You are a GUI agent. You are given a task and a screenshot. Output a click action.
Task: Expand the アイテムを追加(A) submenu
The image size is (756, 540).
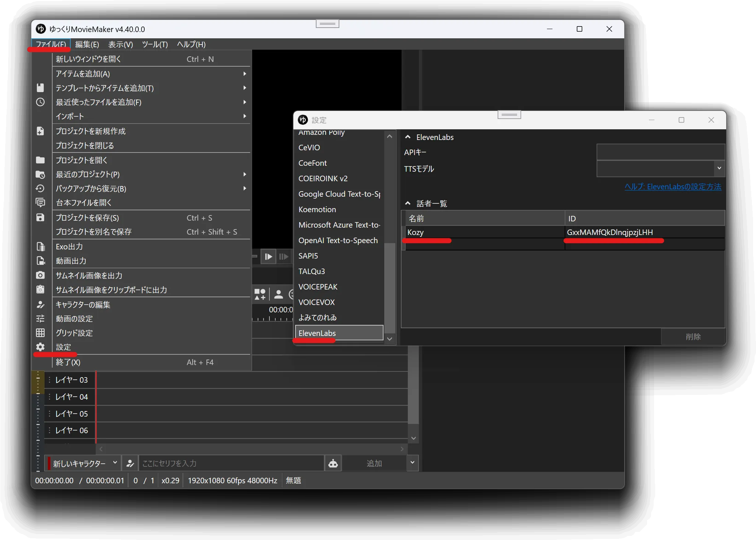click(152, 74)
